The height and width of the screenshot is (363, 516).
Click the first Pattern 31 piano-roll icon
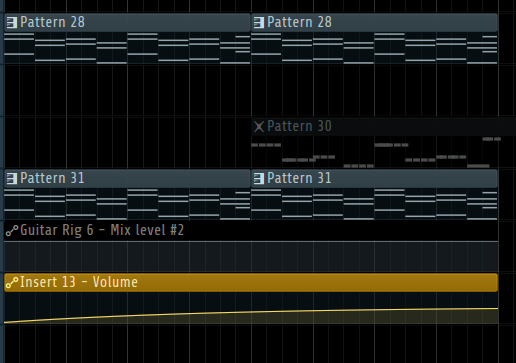tap(12, 179)
